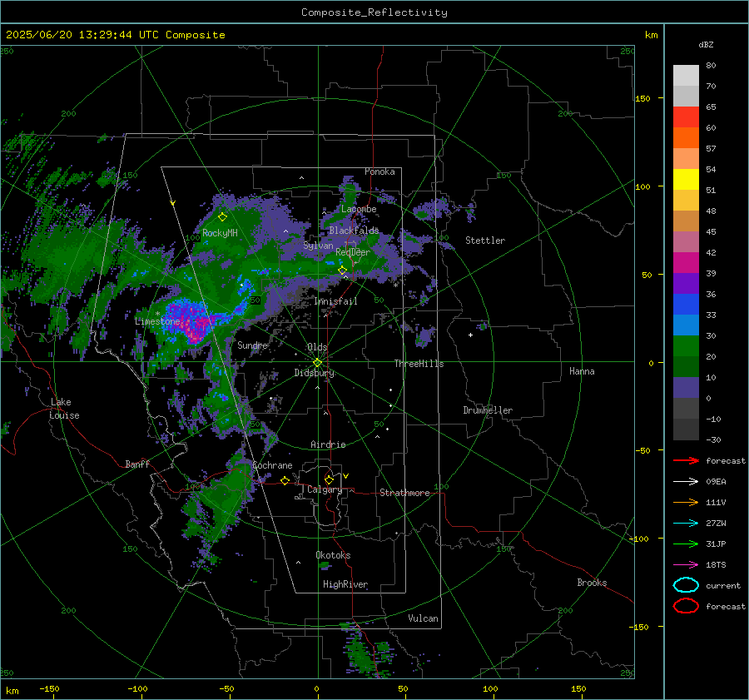This screenshot has height=700, width=749.
Task: Click the Drumheller town label
Action: pyautogui.click(x=488, y=410)
